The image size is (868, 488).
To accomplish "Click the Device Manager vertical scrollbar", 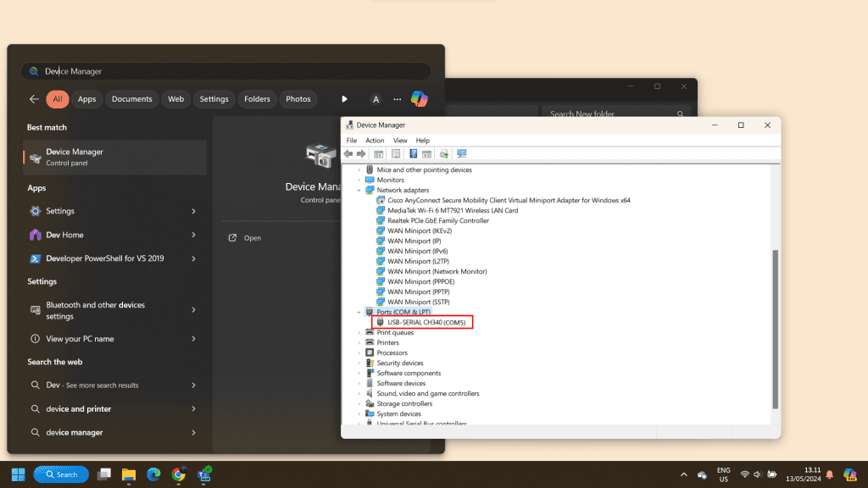I will [776, 330].
